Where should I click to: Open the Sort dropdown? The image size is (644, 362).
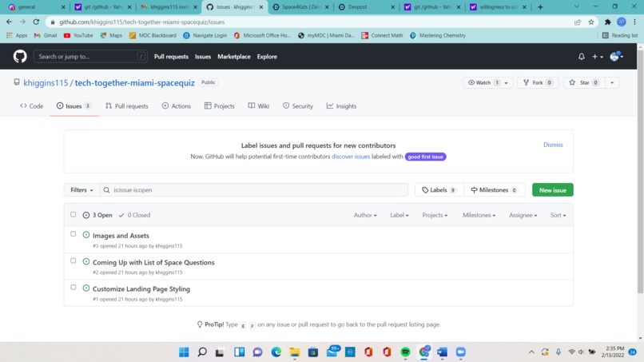click(558, 215)
